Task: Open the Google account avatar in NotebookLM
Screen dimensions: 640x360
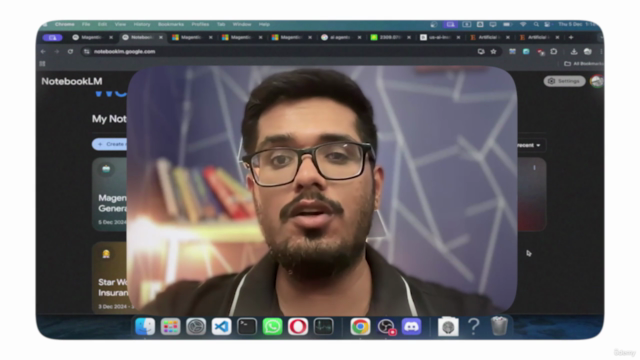Action: (x=596, y=81)
